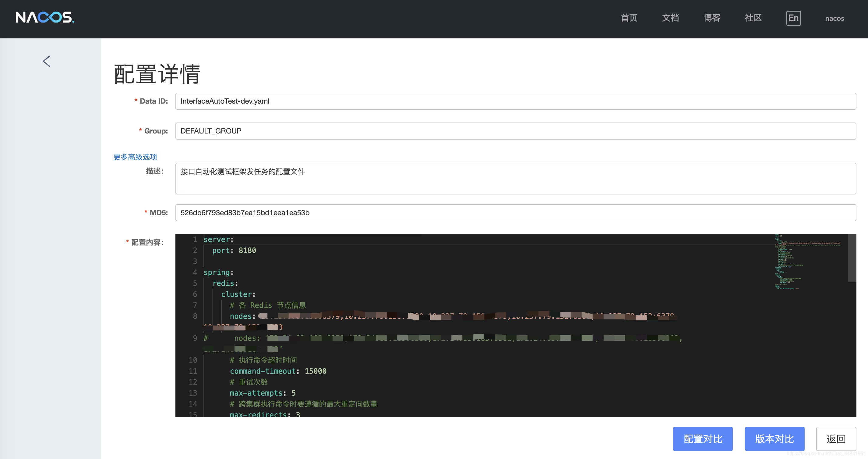The height and width of the screenshot is (459, 868).
Task: Click the '配置内容:' label
Action: pyautogui.click(x=147, y=242)
